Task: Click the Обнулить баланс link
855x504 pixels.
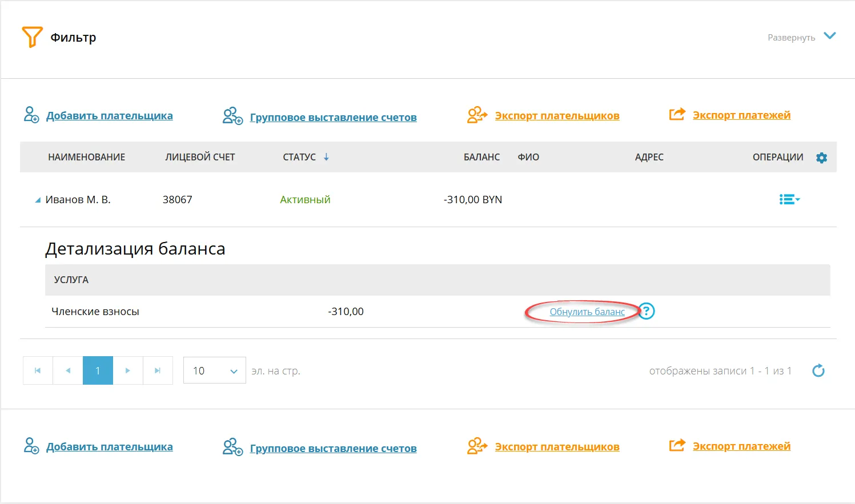Action: tap(587, 312)
